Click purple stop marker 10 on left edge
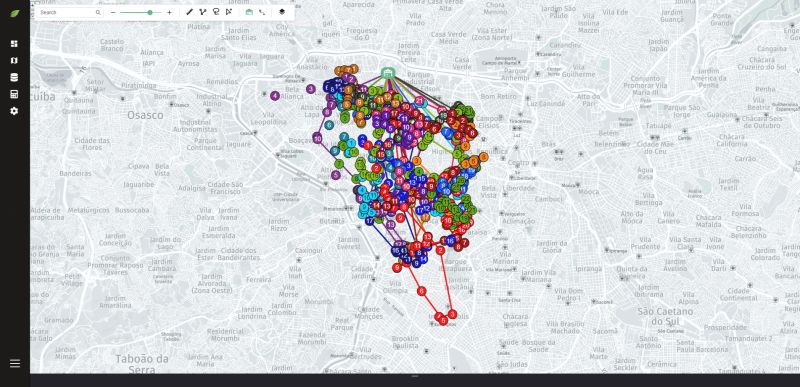This screenshot has width=800, height=387. [x=317, y=138]
